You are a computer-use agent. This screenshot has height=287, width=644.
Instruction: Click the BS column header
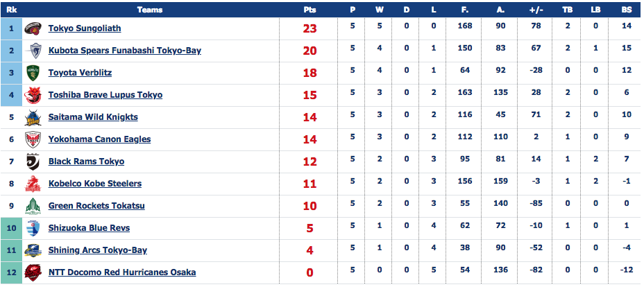(627, 10)
